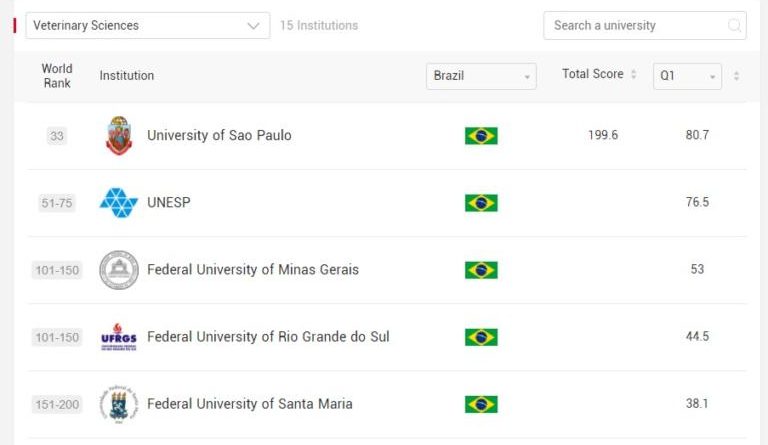Open Federal University of Santa Maria page
This screenshot has height=445, width=768.
coord(249,404)
